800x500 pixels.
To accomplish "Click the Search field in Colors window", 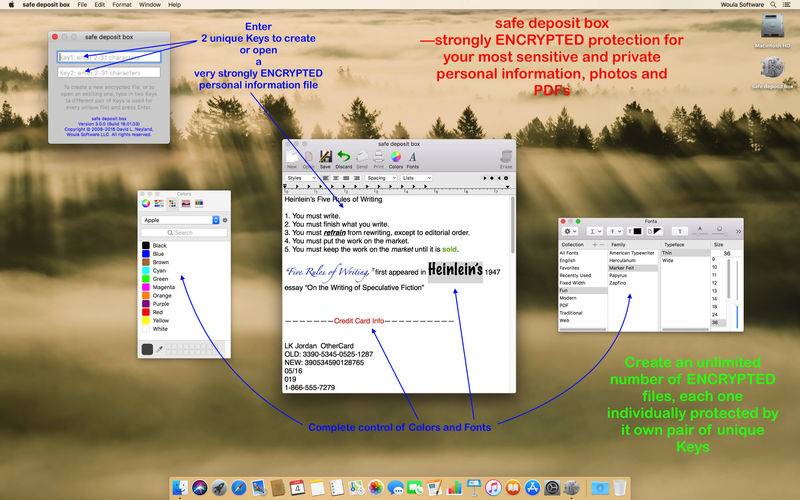I will [x=184, y=233].
